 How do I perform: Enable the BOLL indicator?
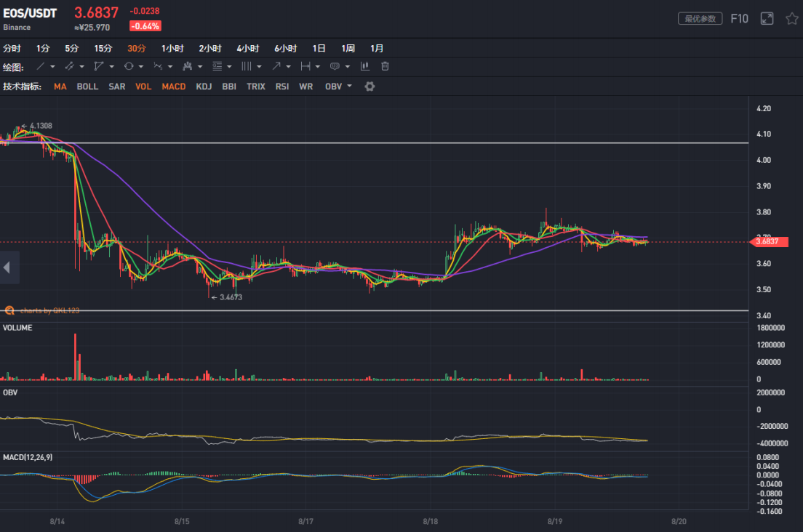pyautogui.click(x=87, y=86)
